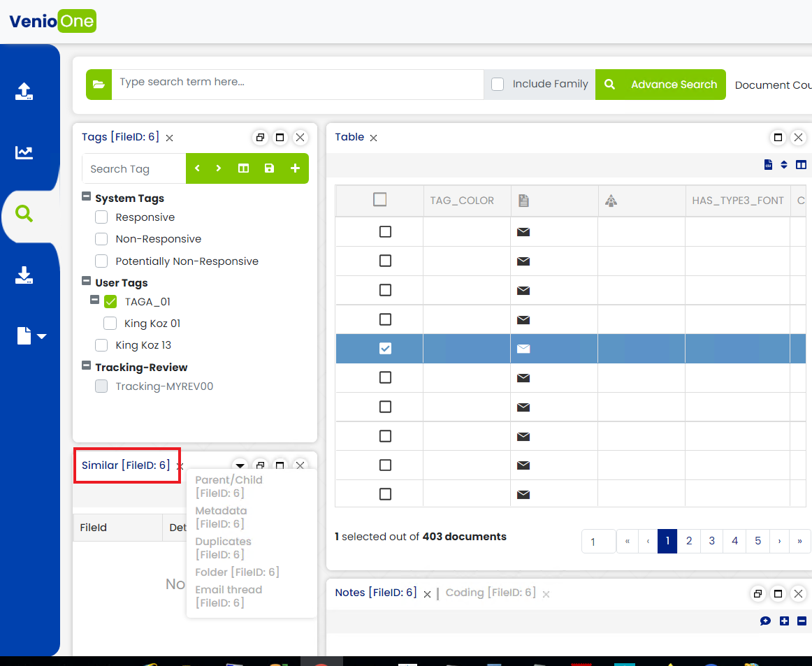Switch to the Coding [FileID: 6] tab
This screenshot has width=812, height=666.
tap(491, 593)
